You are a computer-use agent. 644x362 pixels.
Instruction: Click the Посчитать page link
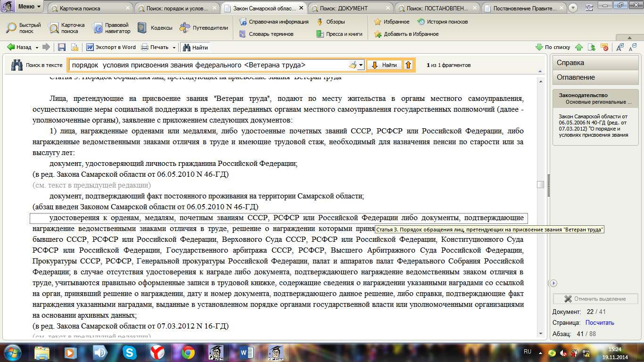pyautogui.click(x=600, y=323)
